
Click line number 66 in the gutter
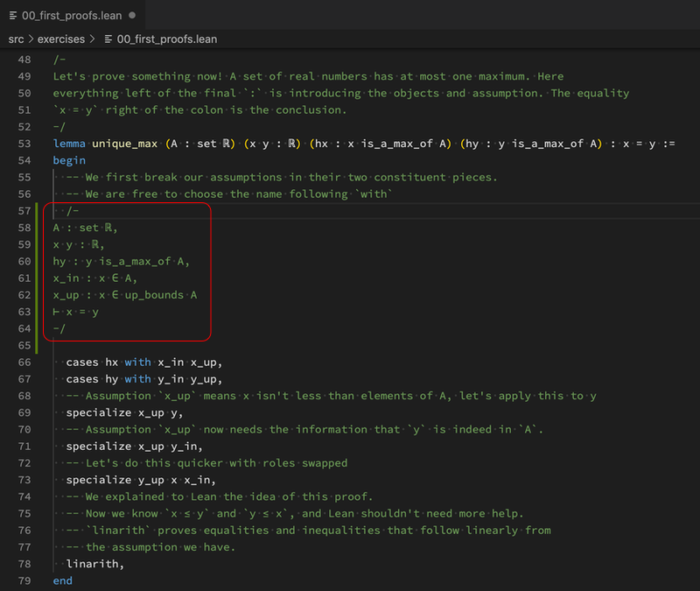[24, 362]
